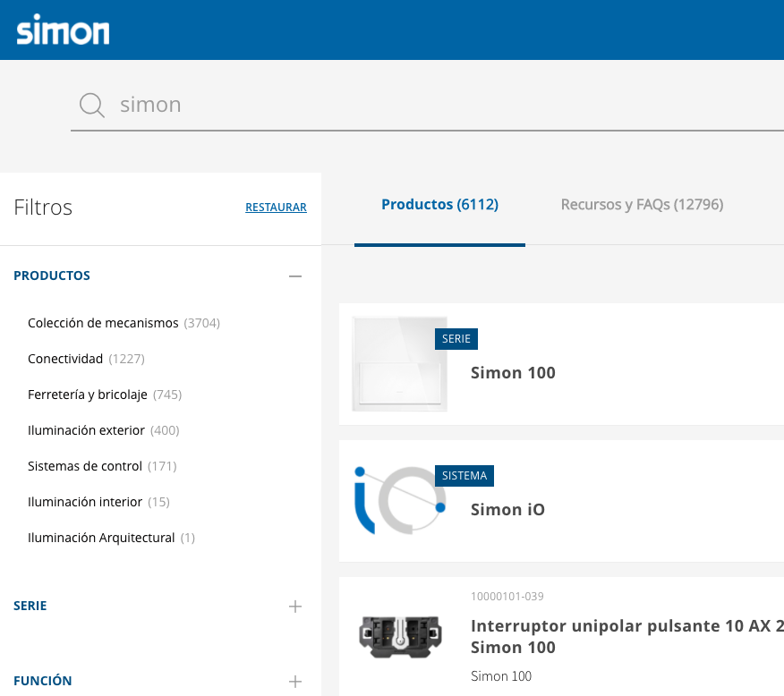
Task: Filter by Colección de mecanismos (3704)
Action: [124, 323]
